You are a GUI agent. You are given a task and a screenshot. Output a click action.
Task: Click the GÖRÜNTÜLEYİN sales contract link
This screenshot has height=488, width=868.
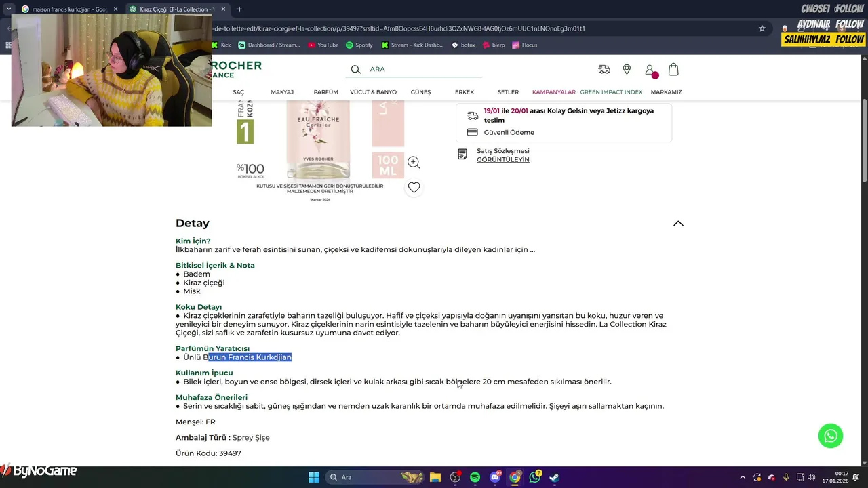pos(503,160)
